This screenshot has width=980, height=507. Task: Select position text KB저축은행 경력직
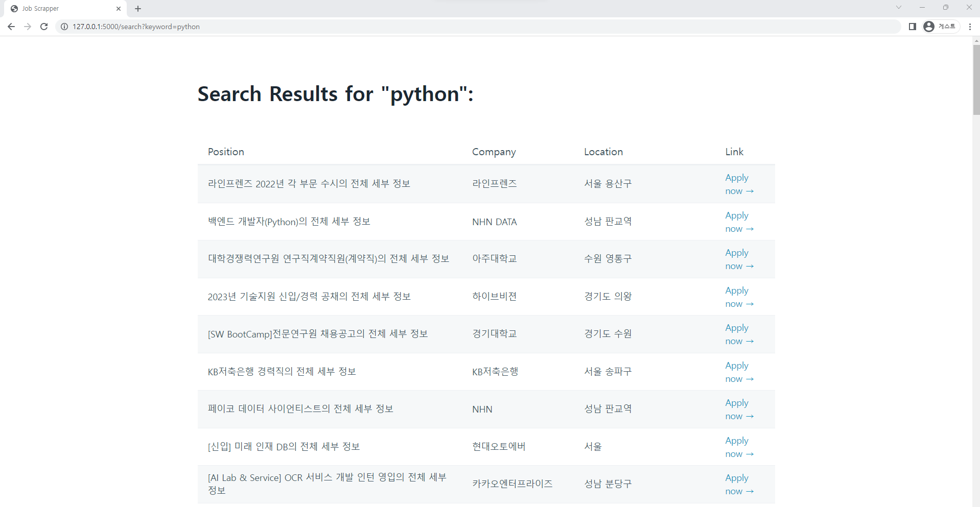[246, 372]
